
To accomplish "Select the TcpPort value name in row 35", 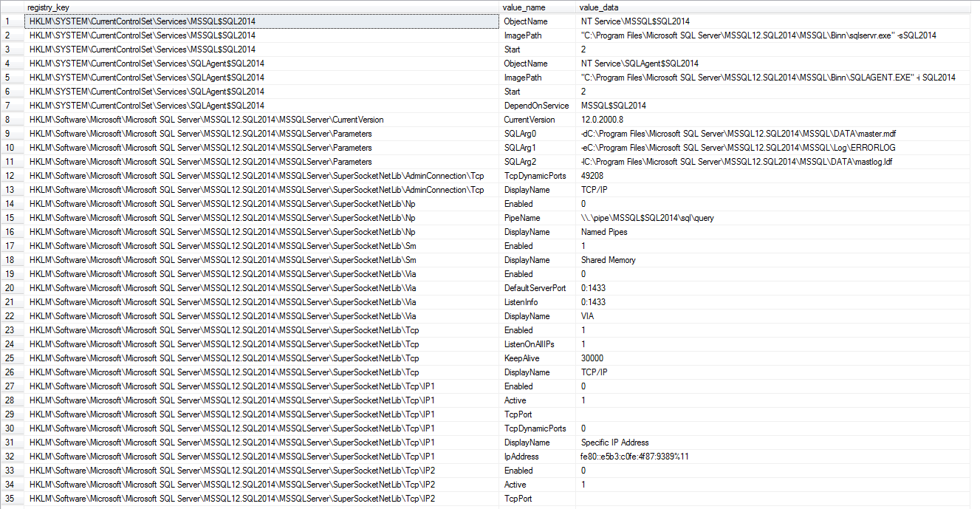I will pos(538,499).
